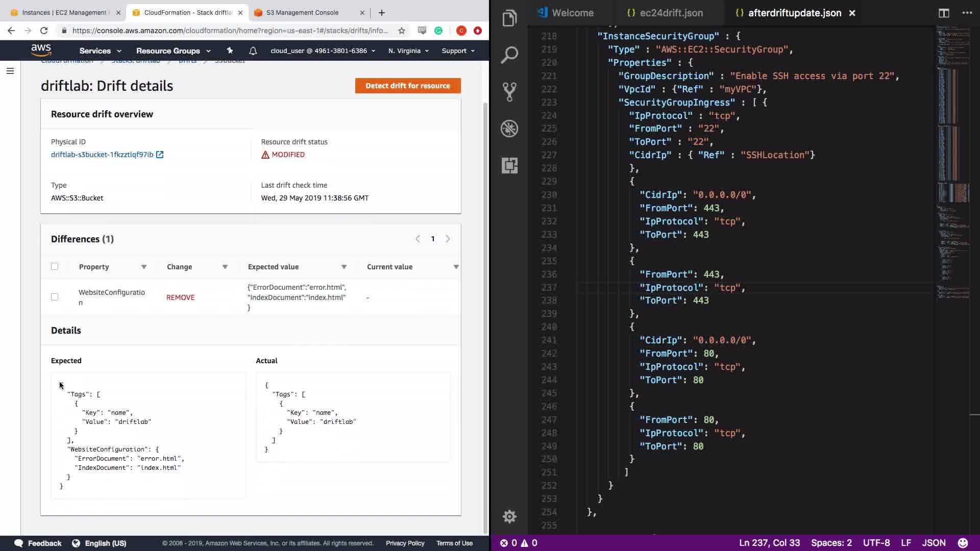Click the split editor icon
Screen dimensions: 980x551
[943, 13]
